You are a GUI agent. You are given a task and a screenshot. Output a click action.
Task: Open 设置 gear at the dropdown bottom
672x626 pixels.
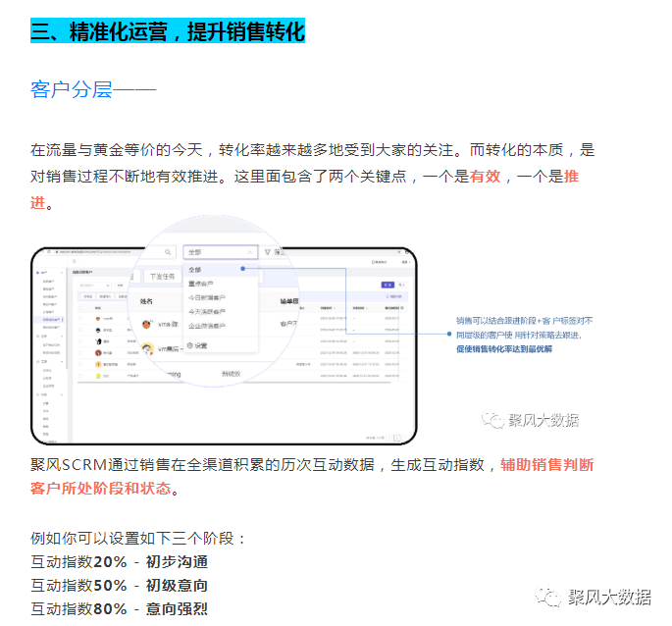[197, 345]
